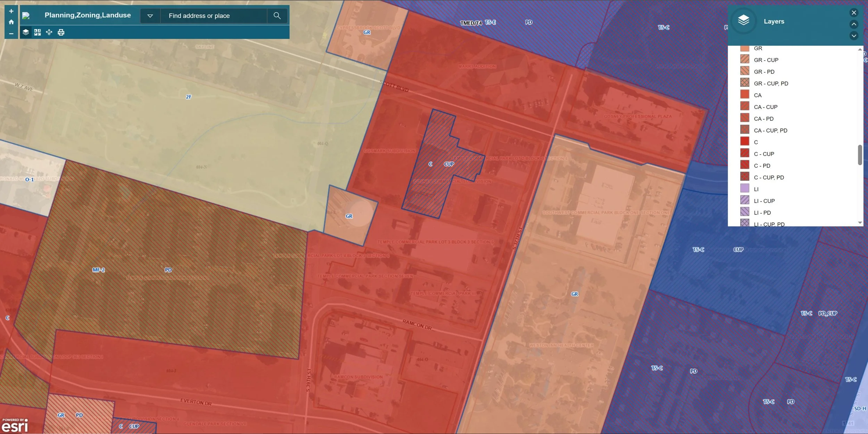Click the SCOTT BLVD street label
Image resolution: width=868 pixels, height=434 pixels.
[x=394, y=86]
